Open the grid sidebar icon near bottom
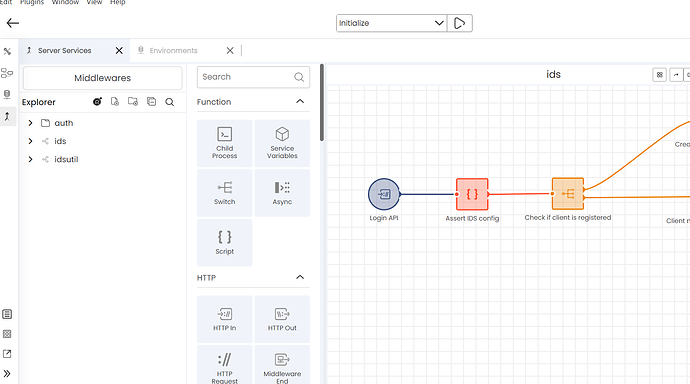This screenshot has height=384, width=690. pyautogui.click(x=7, y=334)
